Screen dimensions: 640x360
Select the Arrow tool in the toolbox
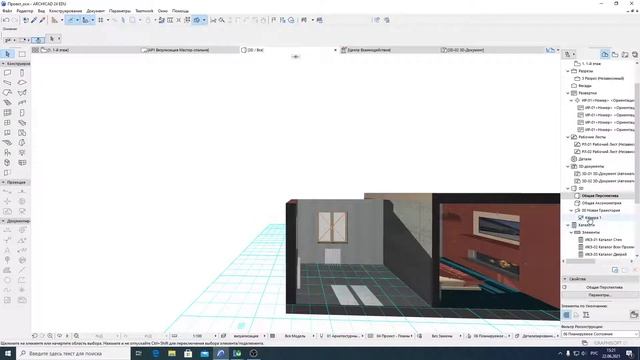click(x=7, y=54)
